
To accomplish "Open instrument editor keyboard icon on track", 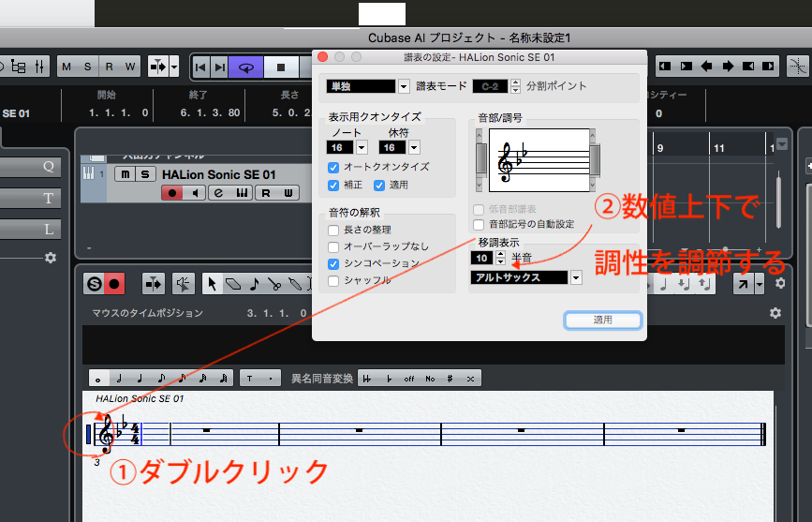I will pyautogui.click(x=242, y=193).
